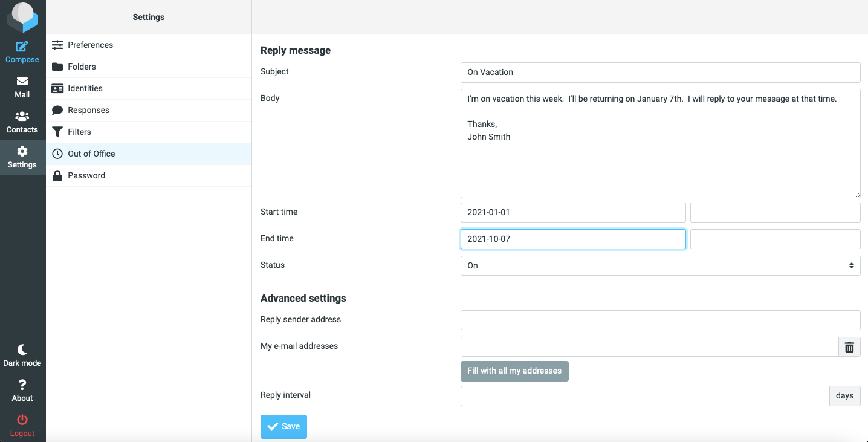This screenshot has width=868, height=442.
Task: Go to the Mail section
Action: click(x=22, y=86)
